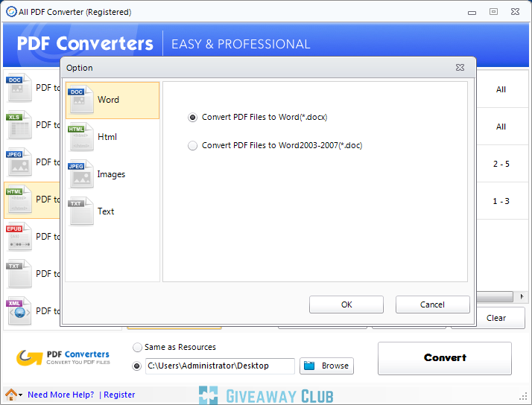Select PDF to XLS icon in main sidebar

[x=19, y=125]
